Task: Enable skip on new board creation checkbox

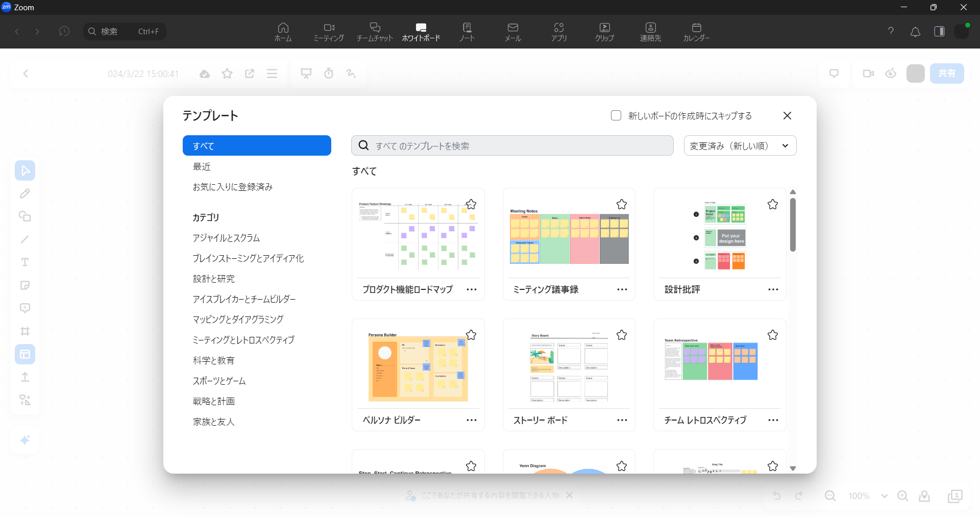Action: [616, 116]
